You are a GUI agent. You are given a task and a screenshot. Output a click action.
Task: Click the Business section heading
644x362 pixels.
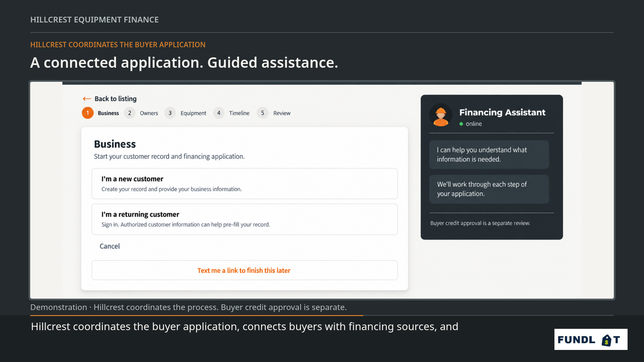(x=115, y=144)
